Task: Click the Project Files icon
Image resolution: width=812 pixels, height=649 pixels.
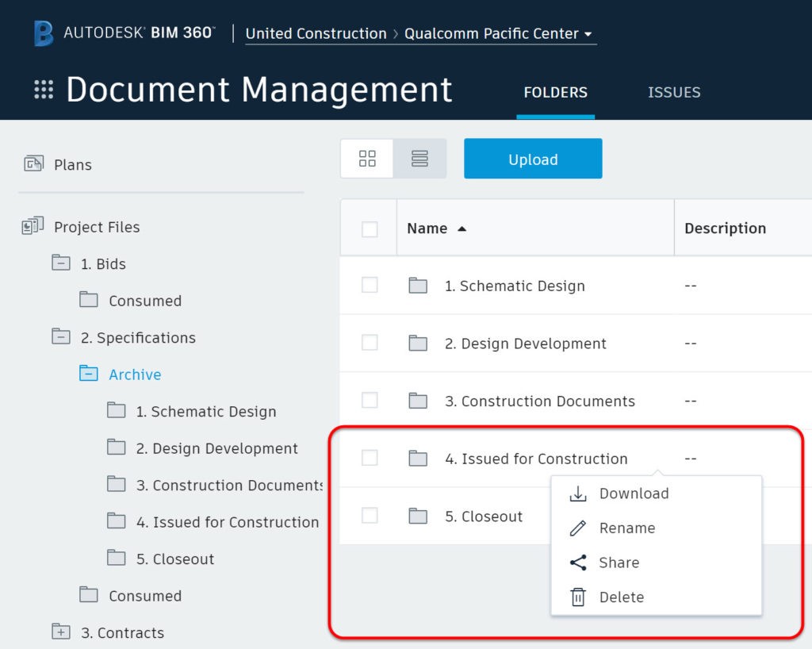Action: pyautogui.click(x=33, y=226)
